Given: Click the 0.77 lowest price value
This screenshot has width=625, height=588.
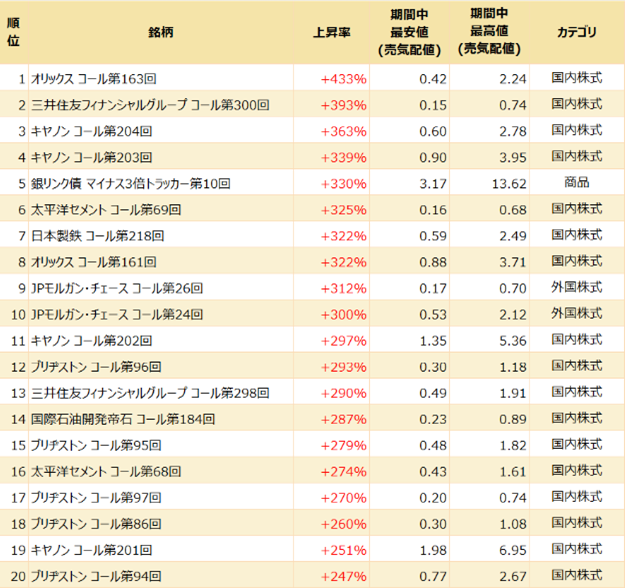Looking at the screenshot, I should coord(433,576).
